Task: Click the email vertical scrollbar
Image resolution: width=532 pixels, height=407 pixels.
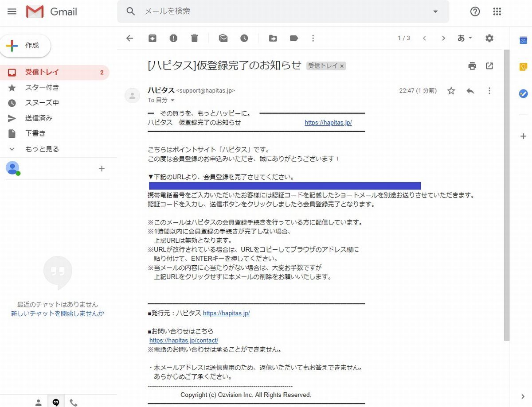Action: point(507,195)
